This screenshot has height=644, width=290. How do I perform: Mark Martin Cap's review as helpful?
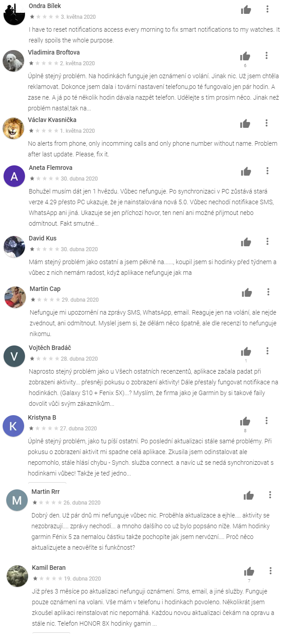[247, 292]
